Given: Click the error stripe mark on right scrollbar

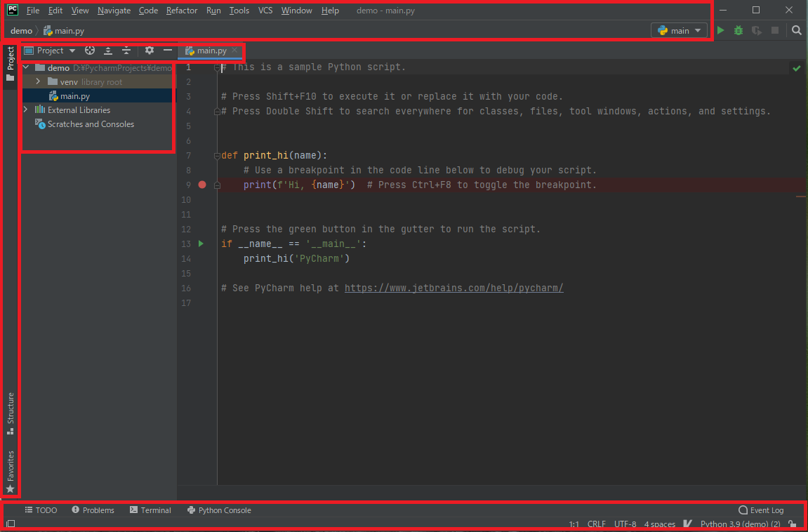Looking at the screenshot, I should pyautogui.click(x=801, y=197).
